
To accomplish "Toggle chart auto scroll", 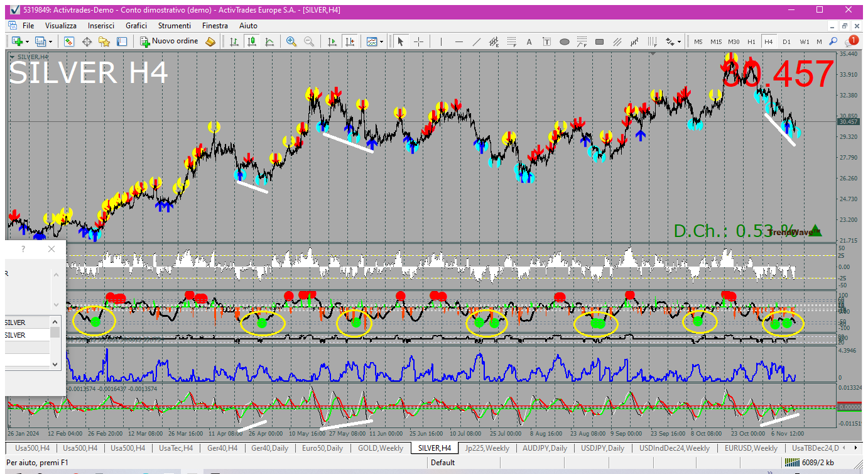I will (332, 41).
